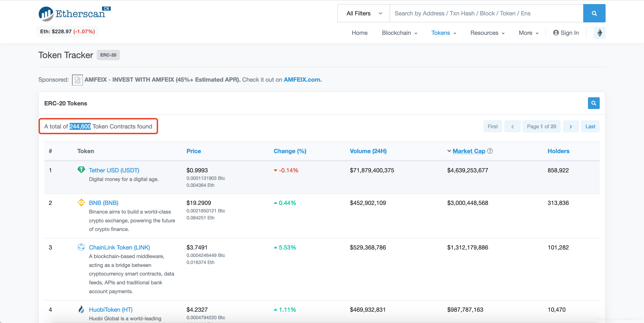644x323 pixels.
Task: Click the Ethereum network icon in the header
Action: [x=599, y=33]
